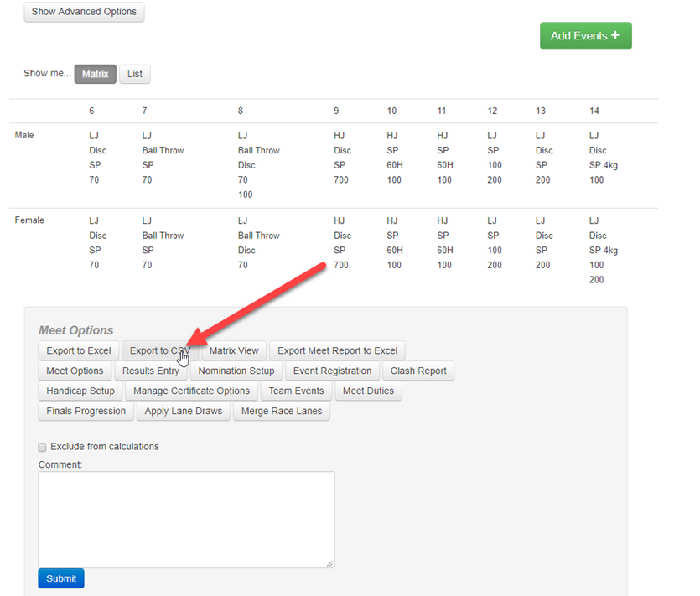Open the Team Events setup
Viewport: 700px width, 596px height.
pyautogui.click(x=296, y=391)
